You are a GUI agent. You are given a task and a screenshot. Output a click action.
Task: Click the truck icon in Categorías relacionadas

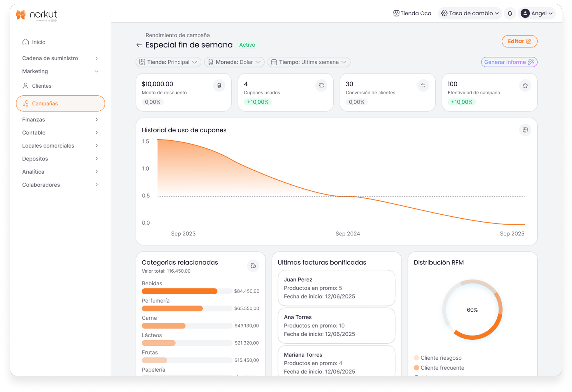coord(253,266)
